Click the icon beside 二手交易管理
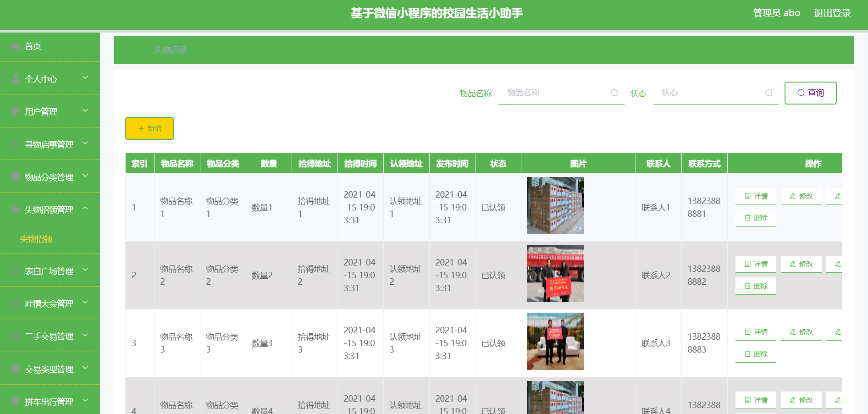 15,336
